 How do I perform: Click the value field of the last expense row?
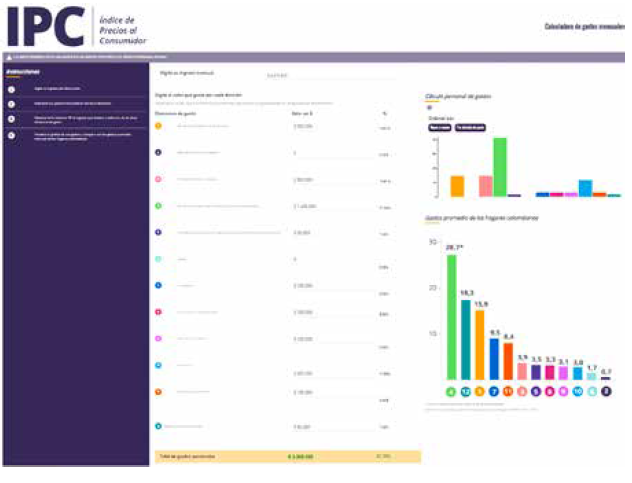[304, 427]
